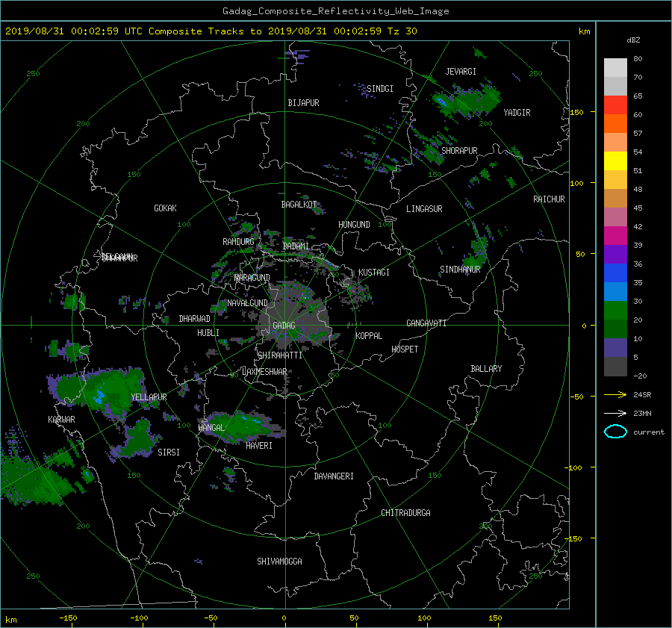Click the white 23MN arrow legend
Image resolution: width=672 pixels, height=628 pixels.
(615, 414)
